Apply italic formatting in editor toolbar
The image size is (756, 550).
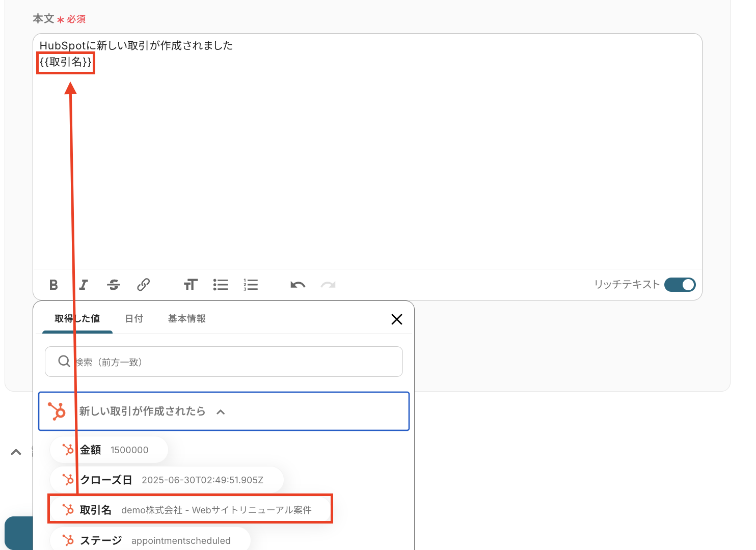click(84, 285)
